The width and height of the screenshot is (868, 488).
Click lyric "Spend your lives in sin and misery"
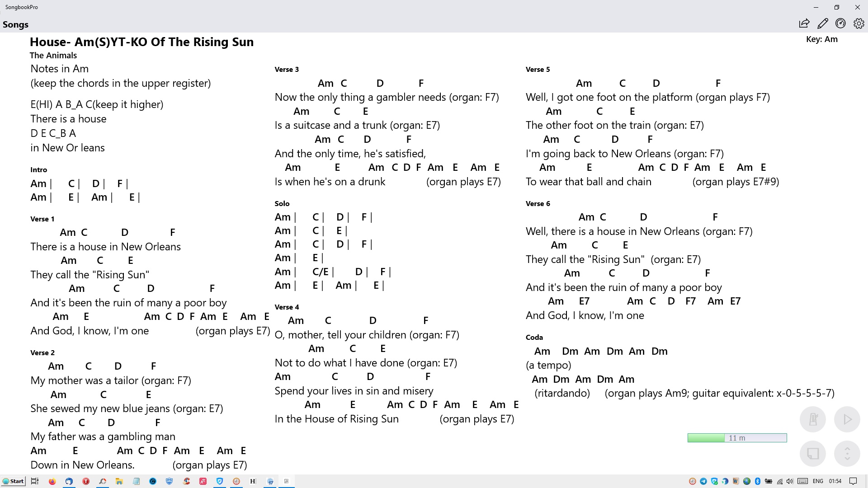354,391
